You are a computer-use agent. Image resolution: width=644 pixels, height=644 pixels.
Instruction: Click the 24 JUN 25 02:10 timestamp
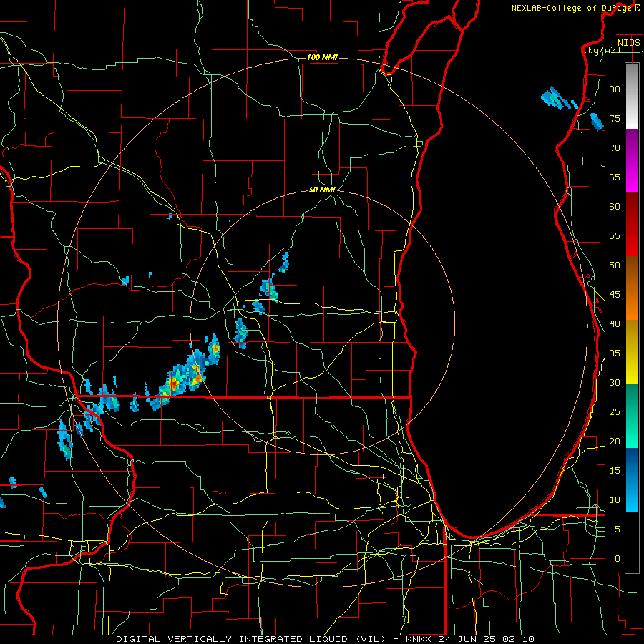[x=487, y=639]
